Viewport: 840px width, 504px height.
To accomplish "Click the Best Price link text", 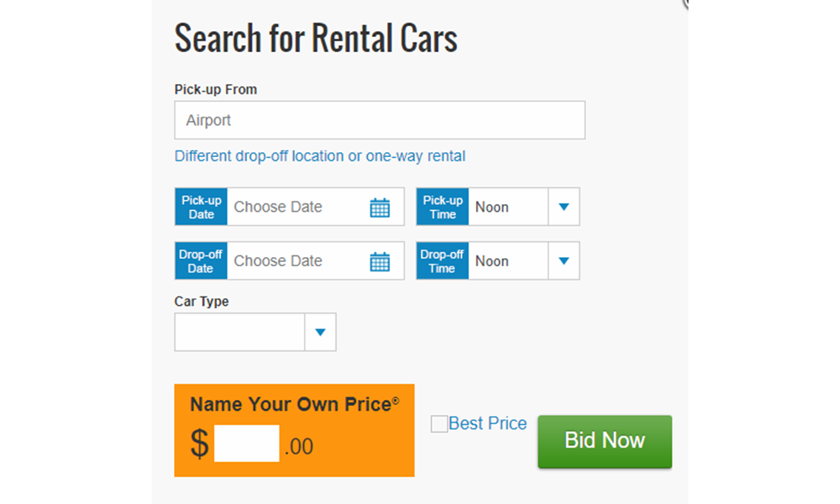I will point(487,423).
